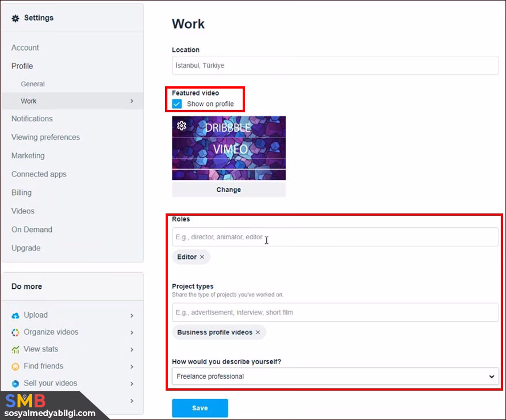The width and height of the screenshot is (506, 420).
Task: Uncheck Show on profile for featured video
Action: point(177,104)
